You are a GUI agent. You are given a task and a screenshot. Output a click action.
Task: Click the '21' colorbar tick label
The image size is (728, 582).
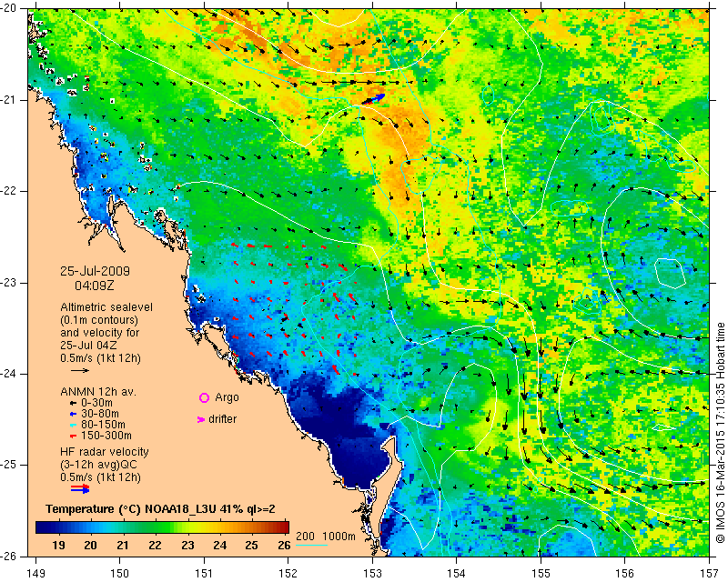123,545
